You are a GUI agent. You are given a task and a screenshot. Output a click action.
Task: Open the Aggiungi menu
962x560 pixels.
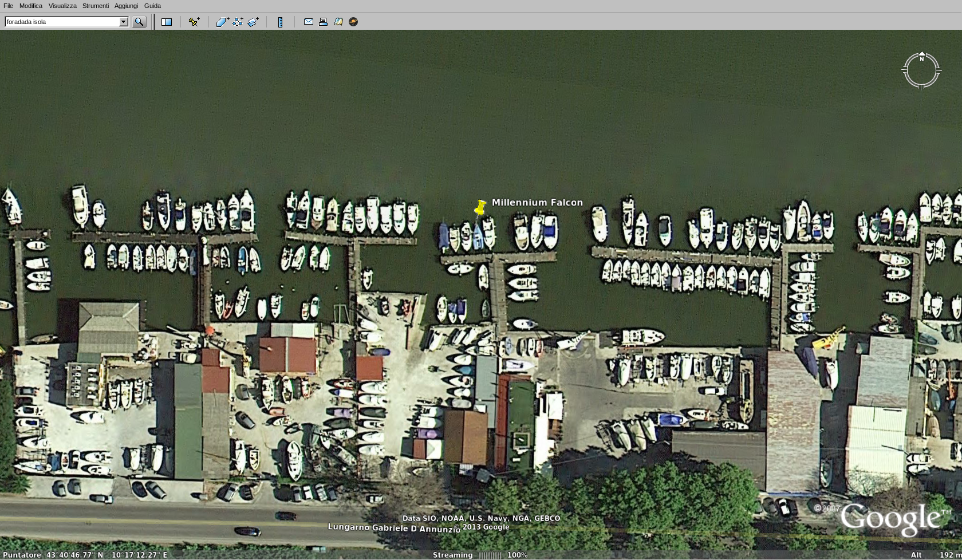pyautogui.click(x=126, y=6)
